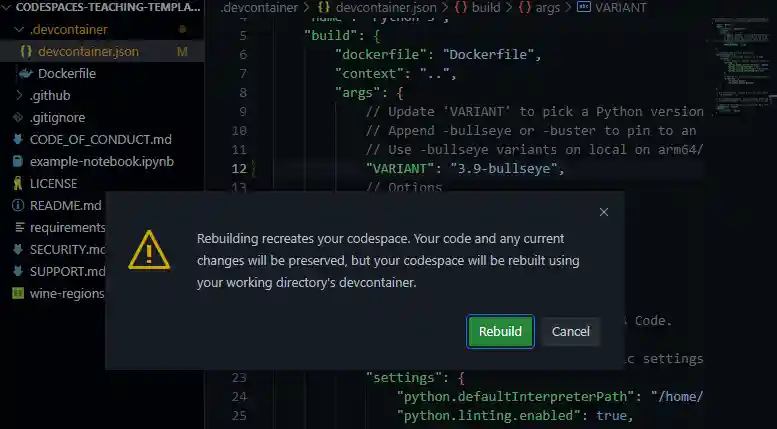Click the yellow warning triangle icon
This screenshot has height=429, width=777.
coord(149,250)
